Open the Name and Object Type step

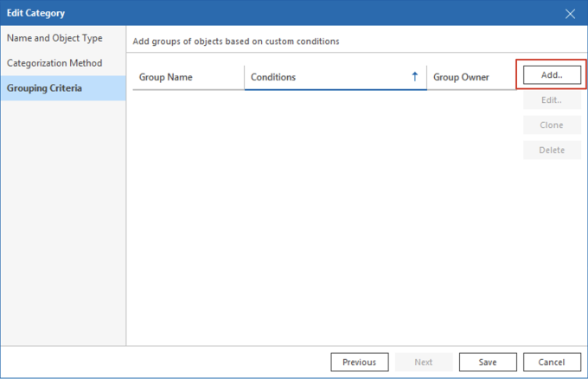tap(55, 38)
